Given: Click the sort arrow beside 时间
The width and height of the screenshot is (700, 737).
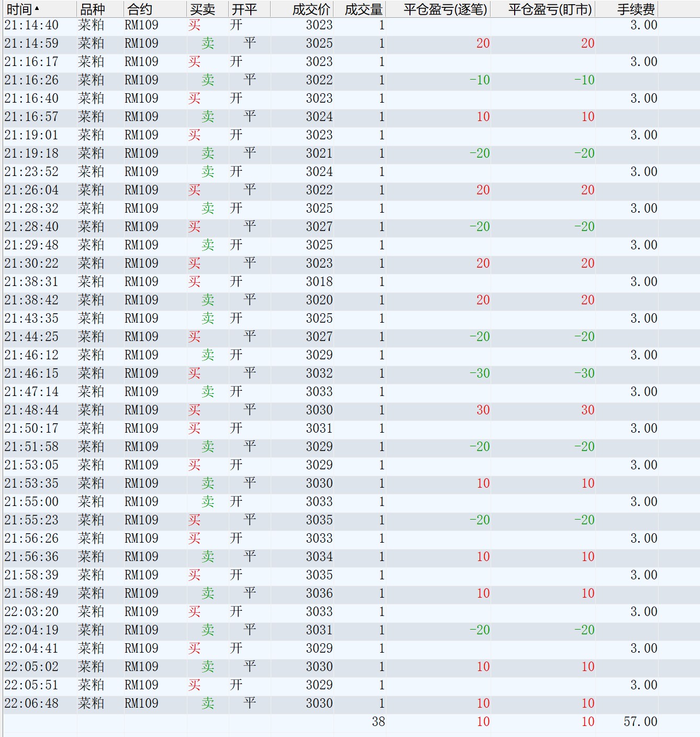Looking at the screenshot, I should (x=37, y=8).
